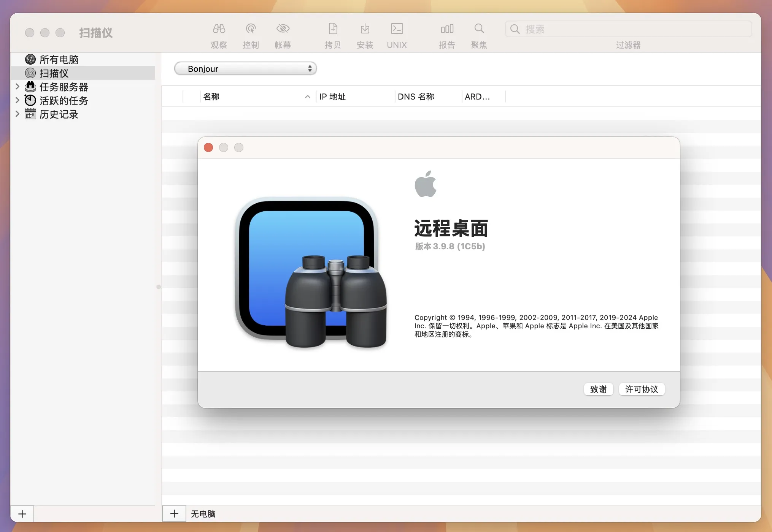Click the Copyright notice text
The height and width of the screenshot is (532, 772).
click(x=536, y=326)
